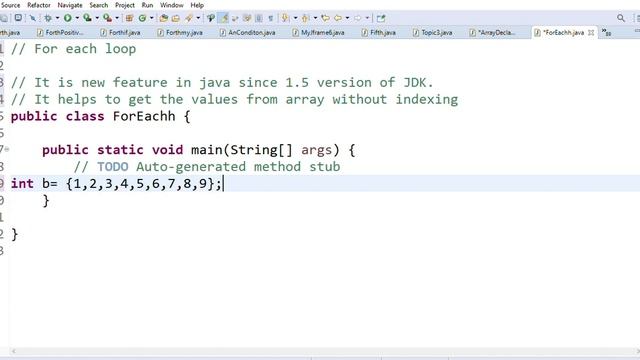Click the New Java Class icon
Image resolution: width=640 pixels, height=360 pixels.
[x=142, y=18]
